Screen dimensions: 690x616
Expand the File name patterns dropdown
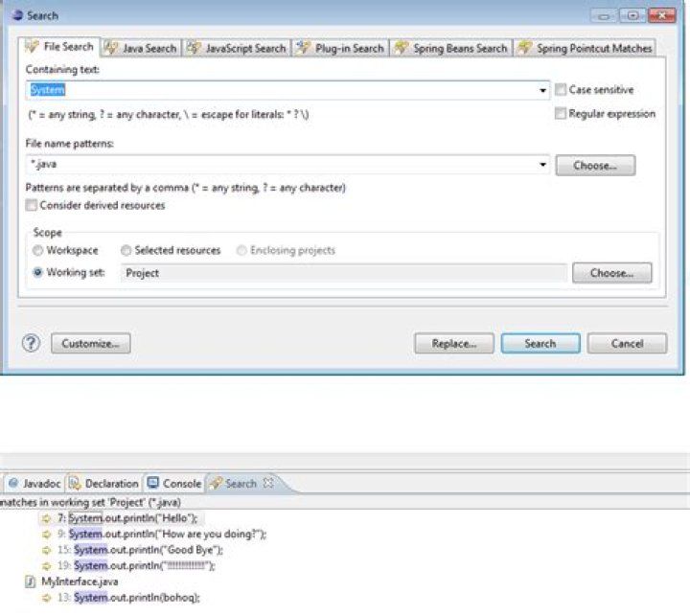[543, 165]
